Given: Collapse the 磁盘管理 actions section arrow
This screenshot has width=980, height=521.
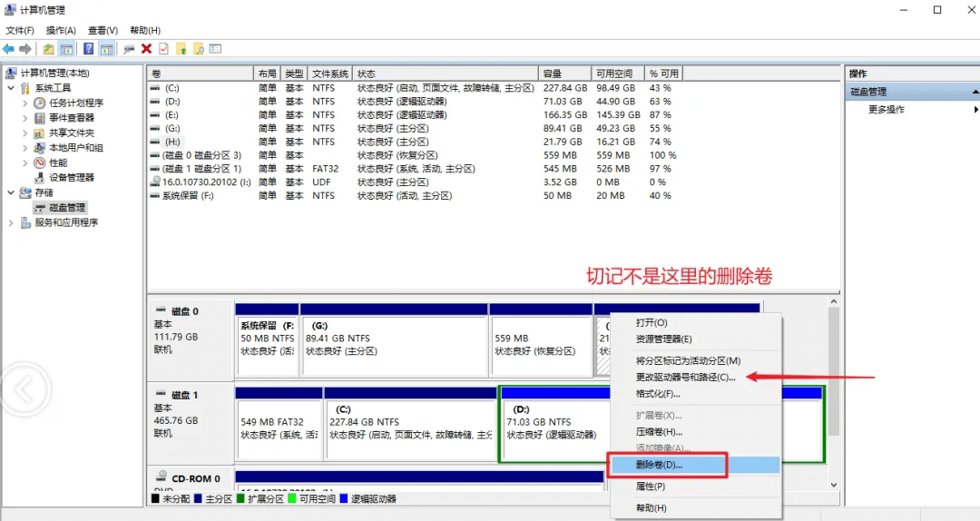Looking at the screenshot, I should (x=975, y=92).
